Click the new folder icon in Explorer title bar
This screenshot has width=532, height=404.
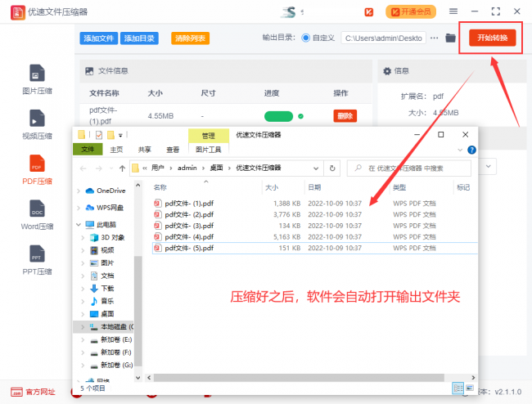click(x=110, y=135)
